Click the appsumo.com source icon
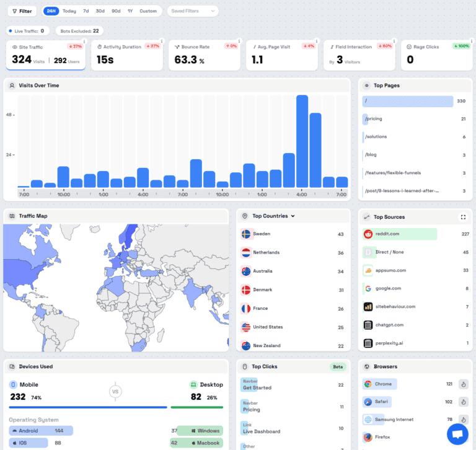This screenshot has width=476, height=450. click(368, 270)
